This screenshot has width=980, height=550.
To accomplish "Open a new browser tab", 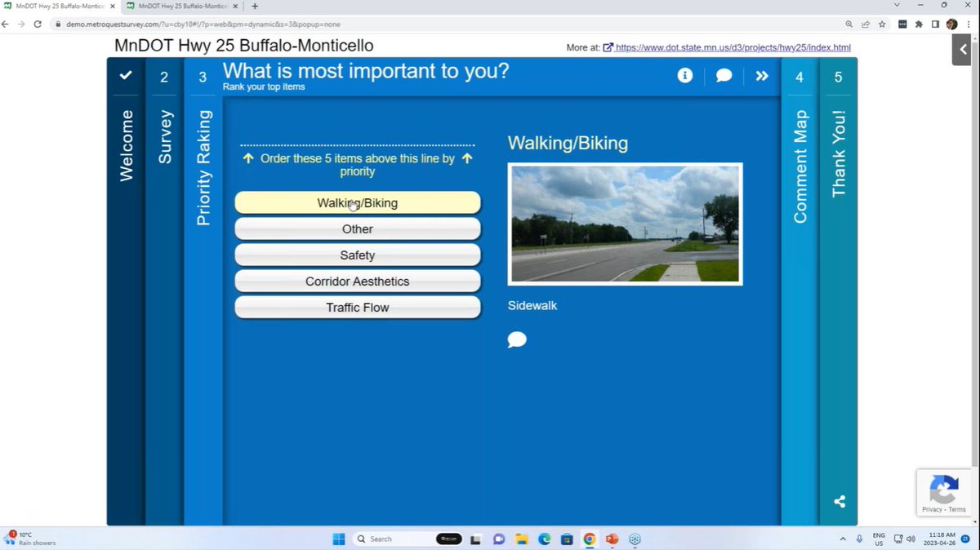I will click(x=255, y=6).
